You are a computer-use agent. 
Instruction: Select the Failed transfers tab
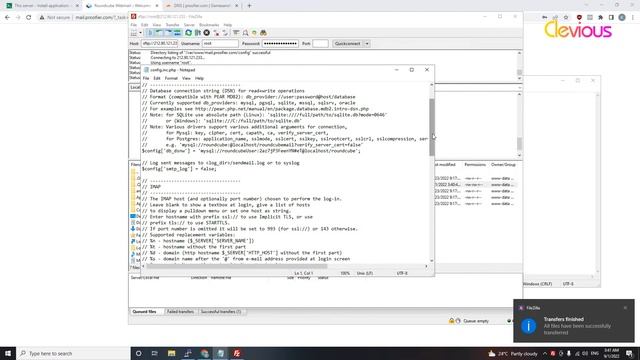click(180, 311)
